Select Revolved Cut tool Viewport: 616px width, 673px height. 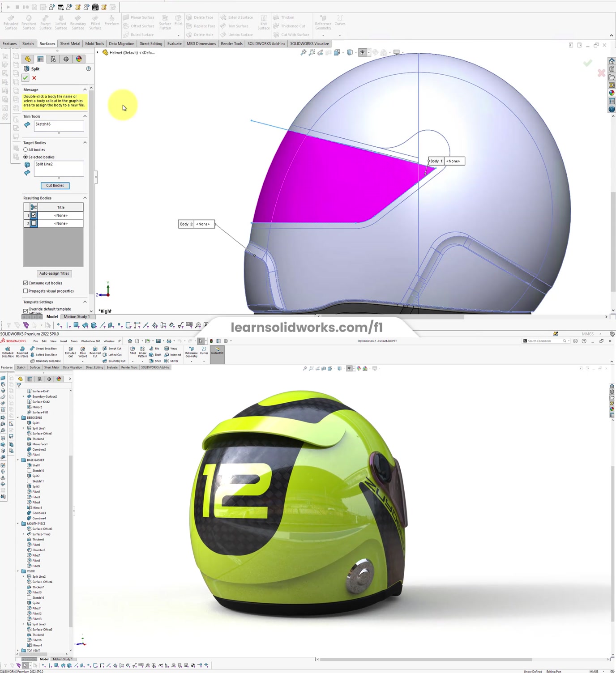[x=95, y=352]
